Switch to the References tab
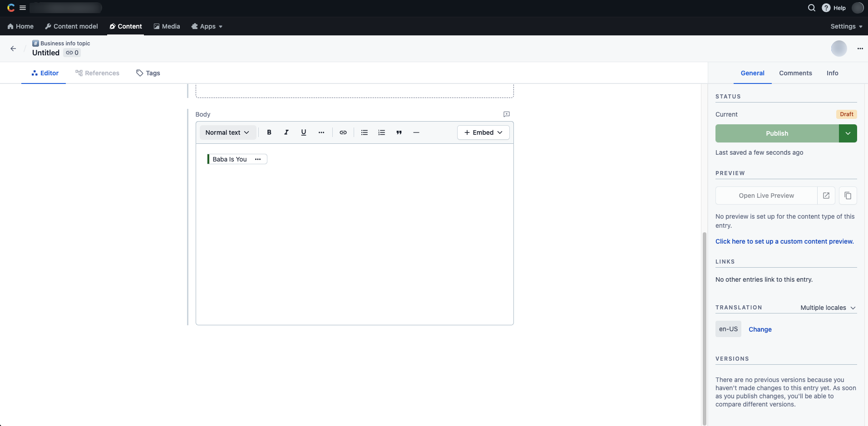 point(97,73)
